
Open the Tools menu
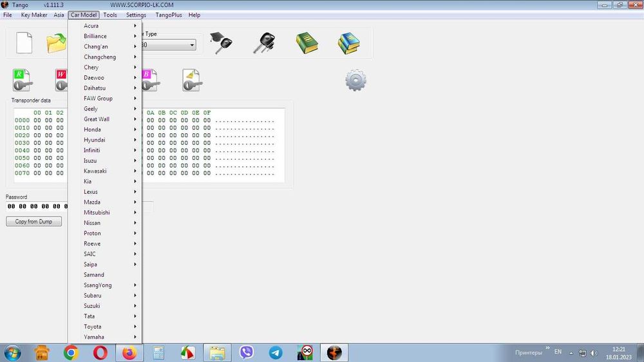pos(110,15)
